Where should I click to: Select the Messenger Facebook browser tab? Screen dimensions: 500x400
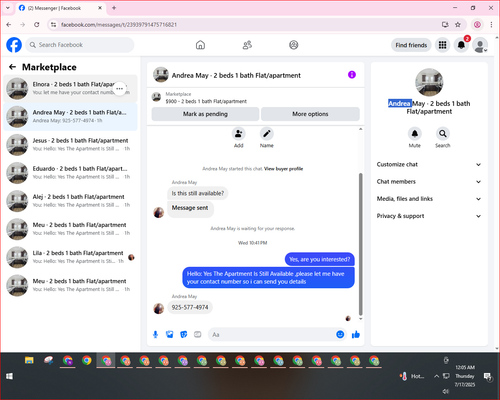click(x=60, y=8)
